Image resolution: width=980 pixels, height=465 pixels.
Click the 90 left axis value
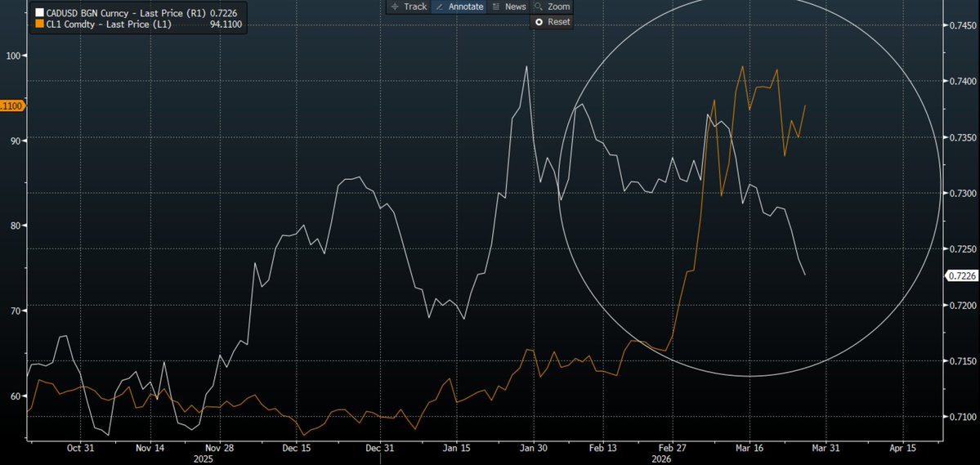pos(15,140)
